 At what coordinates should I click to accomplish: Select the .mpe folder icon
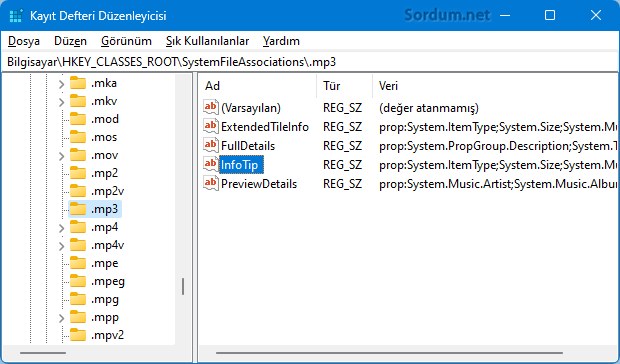(78, 263)
